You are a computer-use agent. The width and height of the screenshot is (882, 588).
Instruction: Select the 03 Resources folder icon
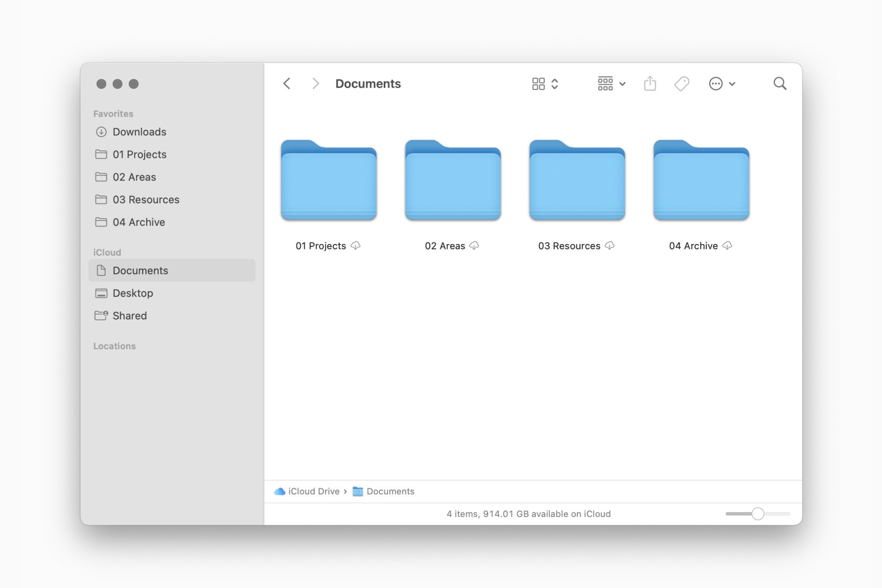pyautogui.click(x=577, y=180)
